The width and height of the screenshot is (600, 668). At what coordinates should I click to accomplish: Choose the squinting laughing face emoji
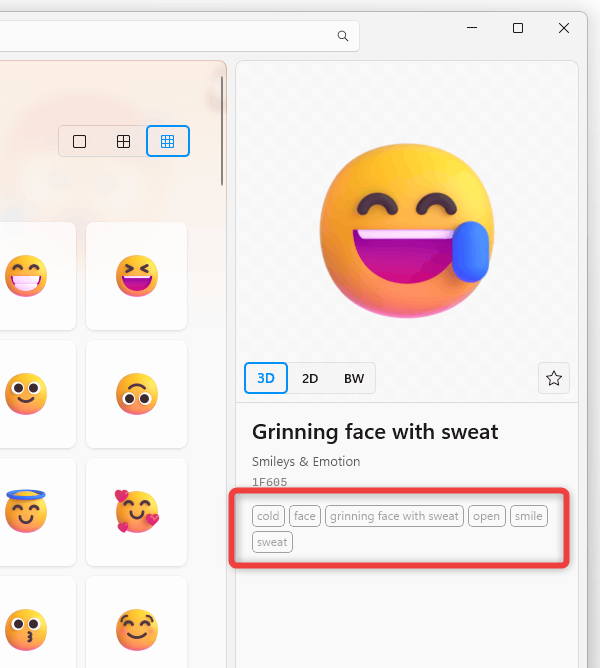[137, 276]
